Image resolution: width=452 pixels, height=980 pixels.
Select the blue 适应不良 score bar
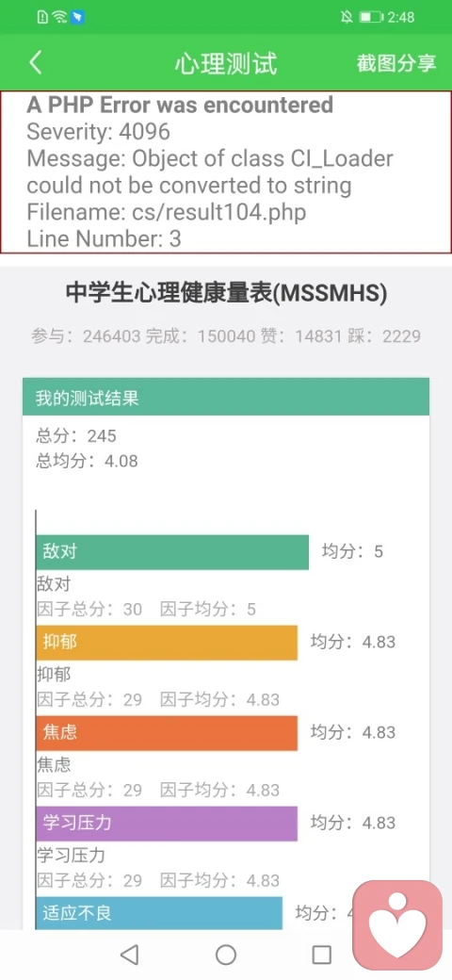(159, 913)
